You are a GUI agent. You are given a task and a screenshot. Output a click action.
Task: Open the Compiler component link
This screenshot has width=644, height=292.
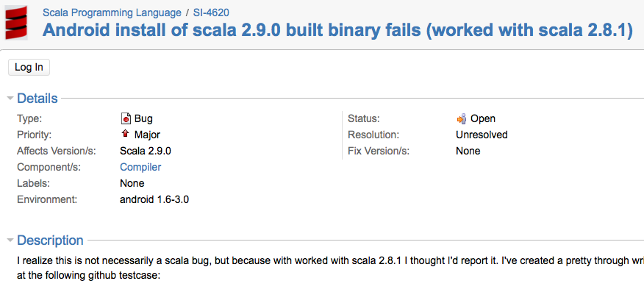[x=140, y=167]
